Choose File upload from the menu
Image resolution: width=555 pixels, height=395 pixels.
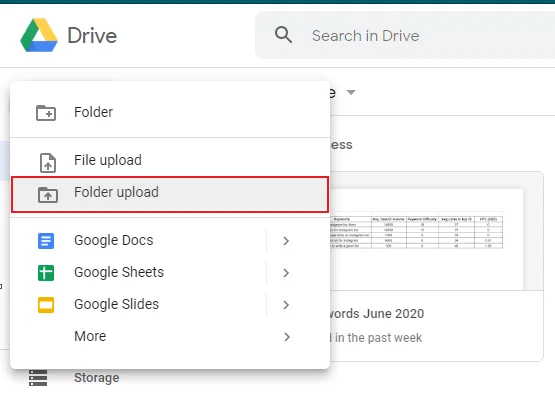[x=170, y=160]
